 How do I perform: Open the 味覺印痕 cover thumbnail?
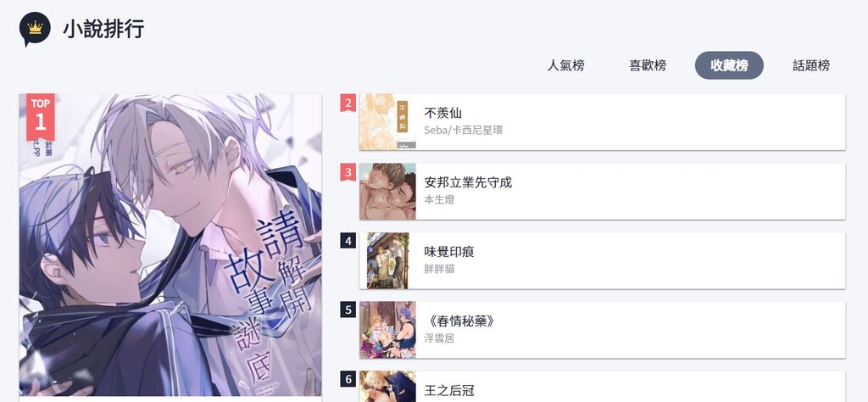[387, 261]
